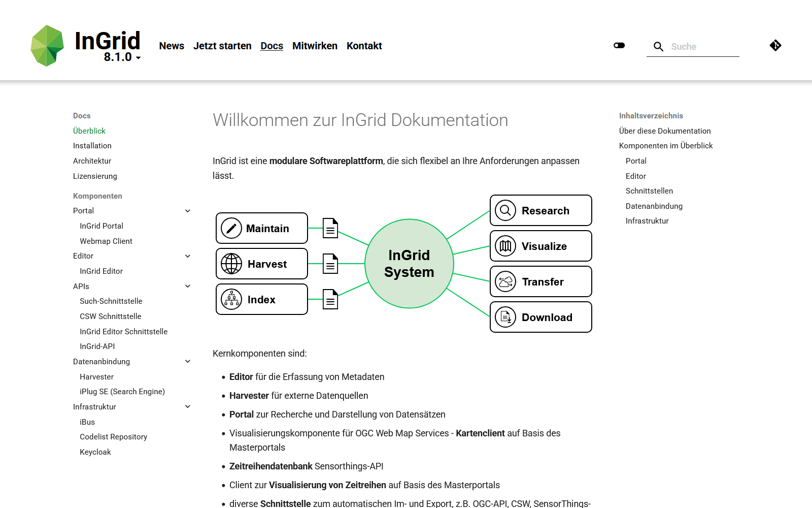Screen dimensions: 812x508
Task: Click the Research magnifier icon in diagram
Action: tap(505, 210)
